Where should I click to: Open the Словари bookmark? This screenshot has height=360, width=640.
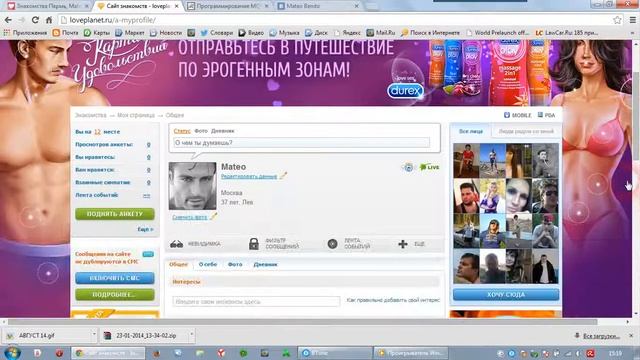[x=217, y=33]
